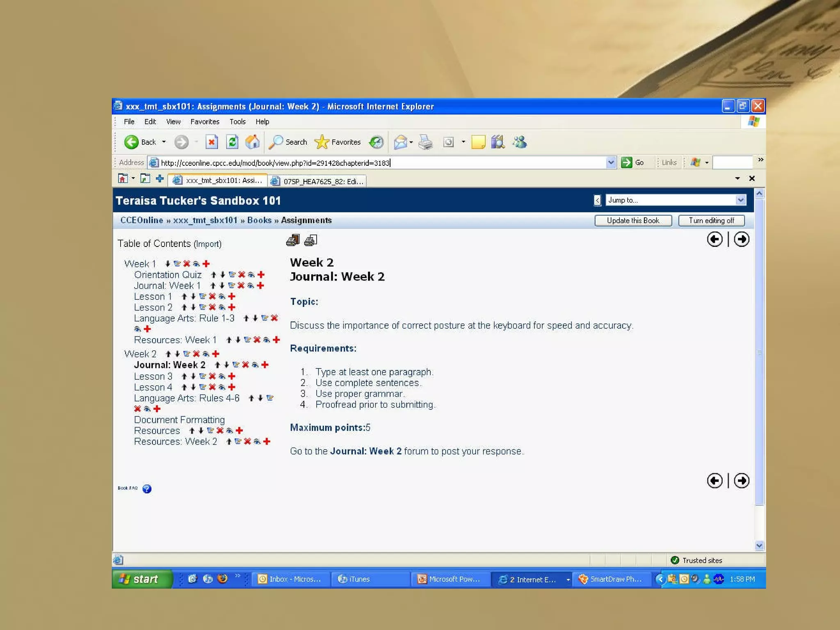Hide Lesson 3 chapter with eye icon

(222, 376)
